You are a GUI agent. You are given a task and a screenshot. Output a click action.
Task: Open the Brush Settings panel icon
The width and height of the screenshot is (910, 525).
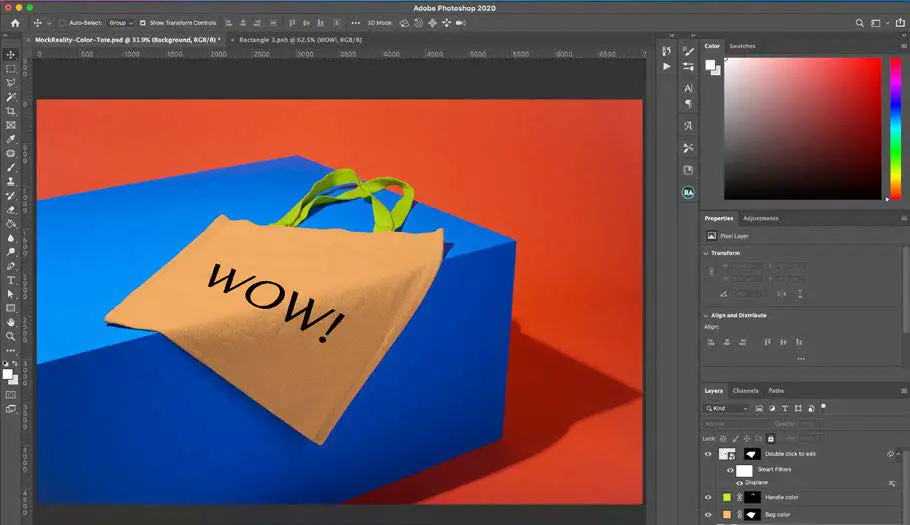(688, 51)
